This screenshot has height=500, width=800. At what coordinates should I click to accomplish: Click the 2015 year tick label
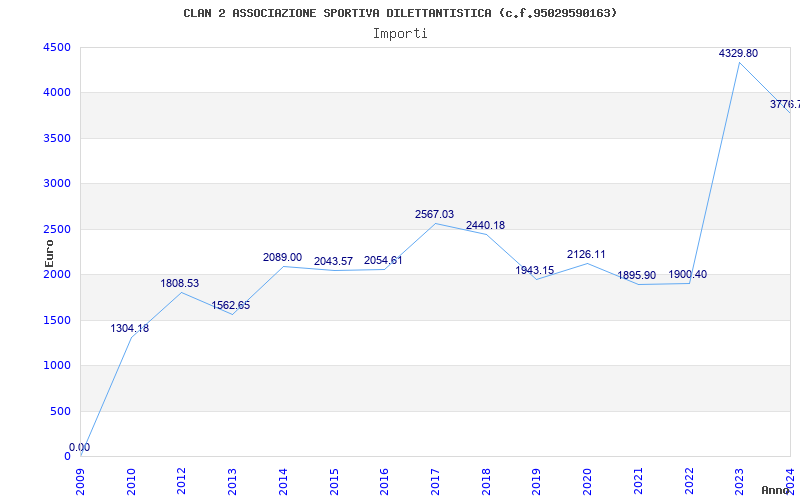(x=334, y=482)
